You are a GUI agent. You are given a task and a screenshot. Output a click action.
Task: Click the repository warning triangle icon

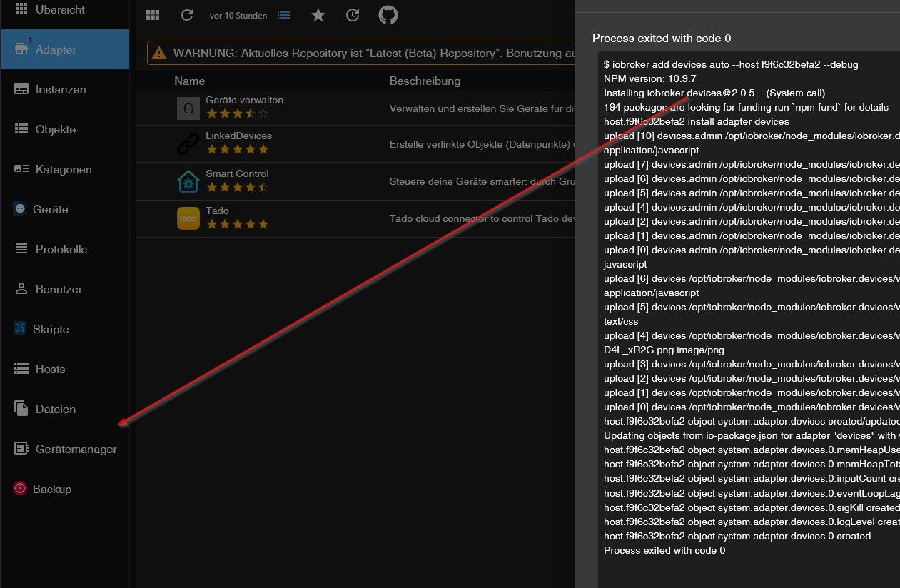coord(160,53)
